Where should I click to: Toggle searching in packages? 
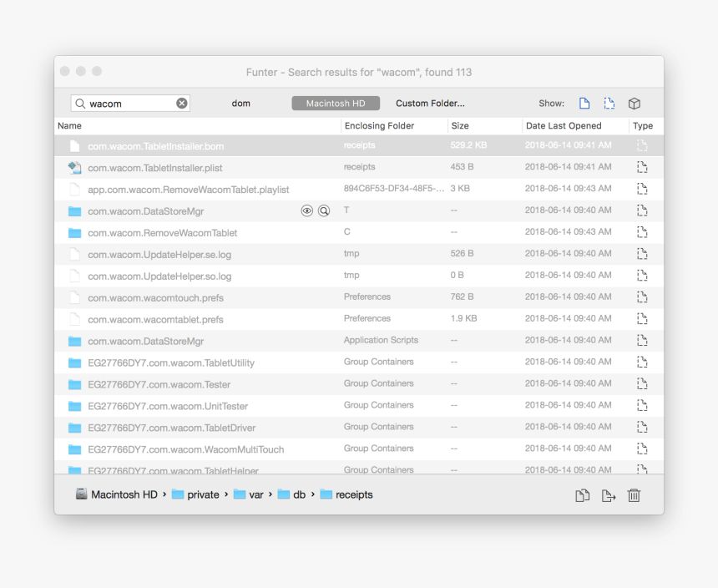coord(635,103)
